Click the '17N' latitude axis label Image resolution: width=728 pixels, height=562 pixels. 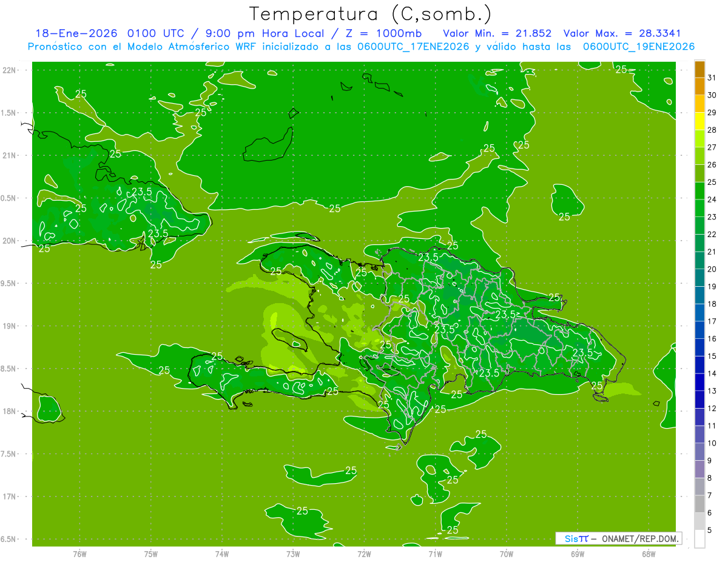(9, 497)
